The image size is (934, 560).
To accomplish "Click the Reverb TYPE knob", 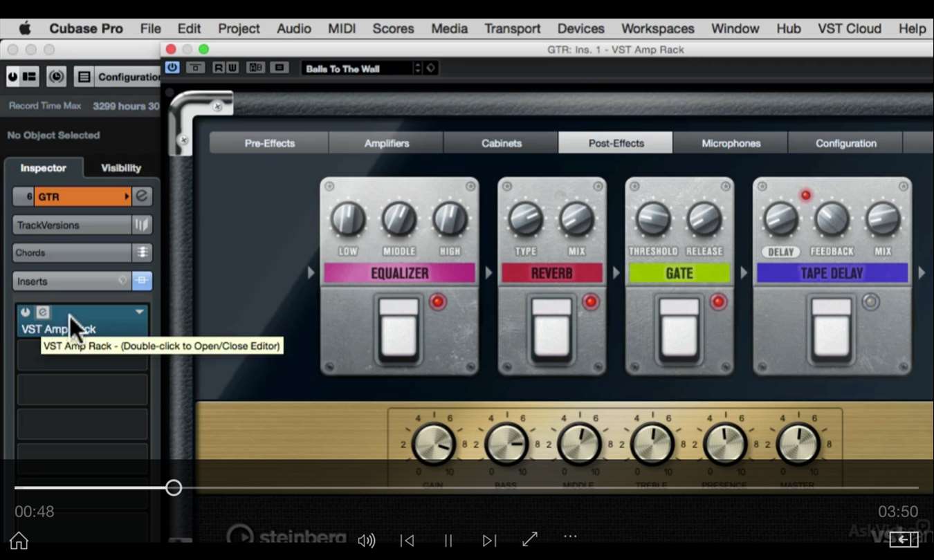I will [x=526, y=220].
